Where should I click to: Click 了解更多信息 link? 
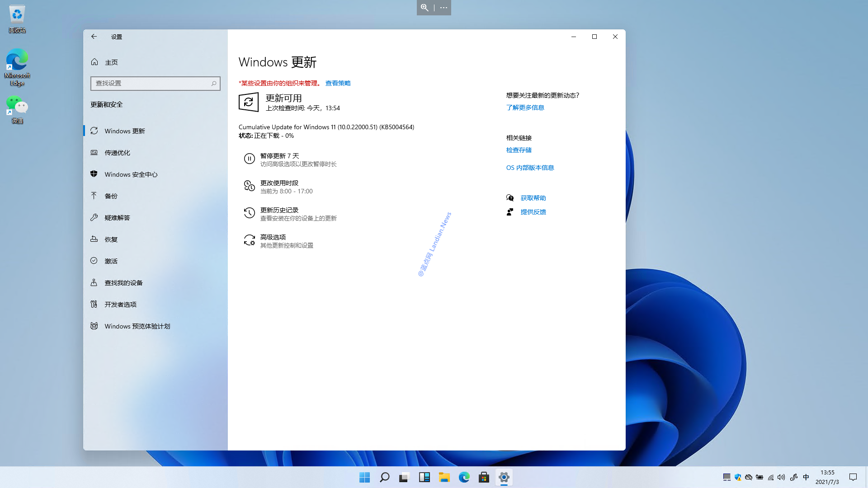(x=525, y=108)
